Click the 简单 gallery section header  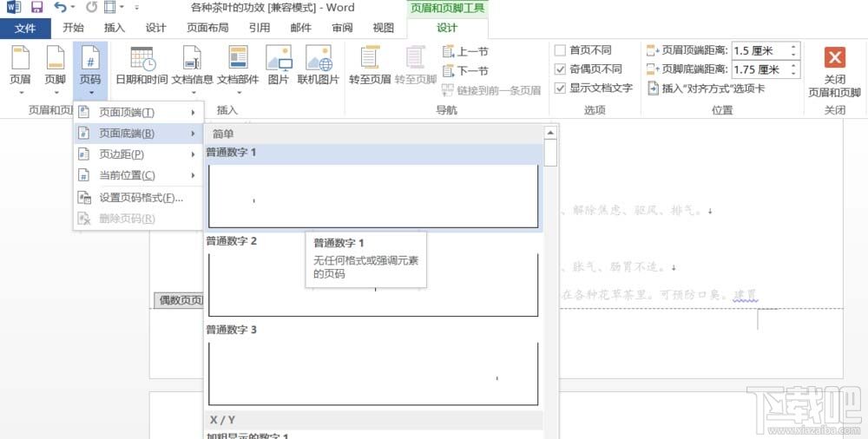click(x=373, y=134)
